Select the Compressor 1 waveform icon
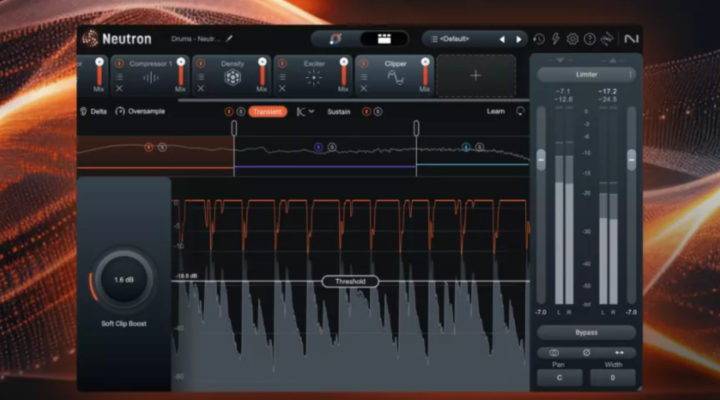The height and width of the screenshot is (400, 720). [151, 78]
